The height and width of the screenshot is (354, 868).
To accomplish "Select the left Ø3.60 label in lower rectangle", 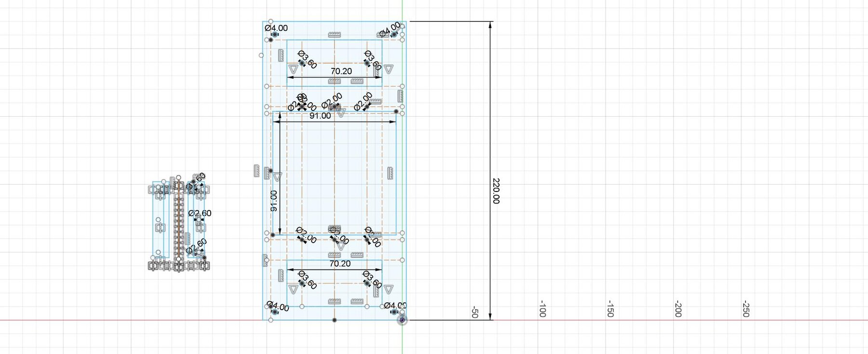I will (307, 280).
